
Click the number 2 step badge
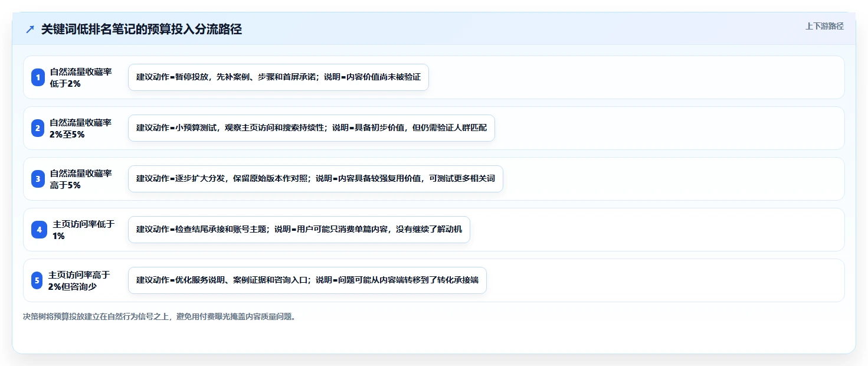[38, 128]
